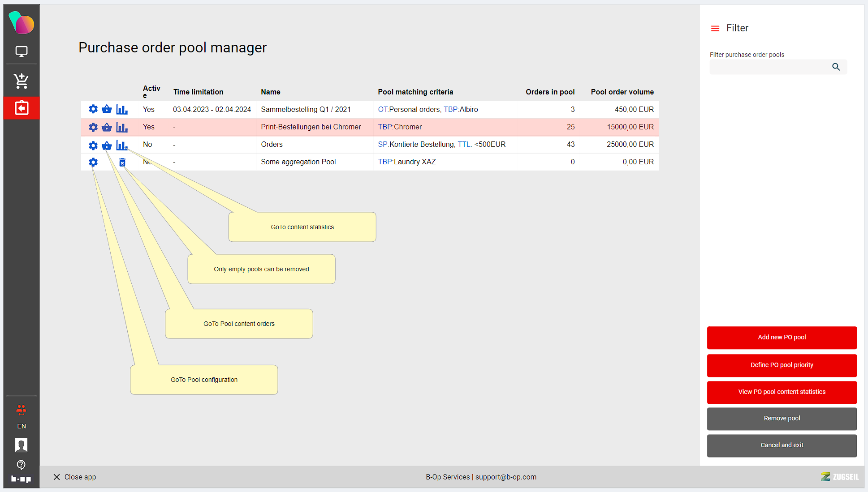Click Remove pool button
868x492 pixels.
point(782,419)
